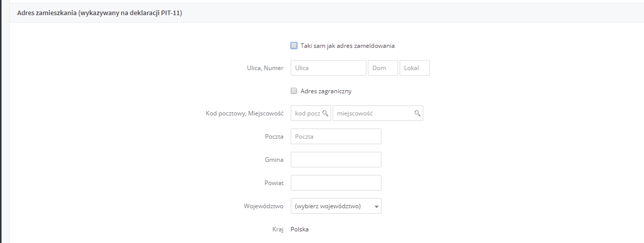Select the Lokal input field

415,68
